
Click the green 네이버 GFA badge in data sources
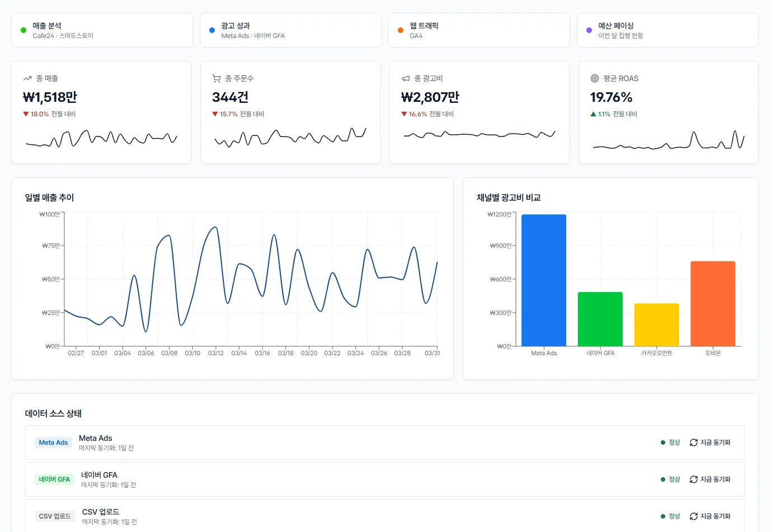coord(54,479)
